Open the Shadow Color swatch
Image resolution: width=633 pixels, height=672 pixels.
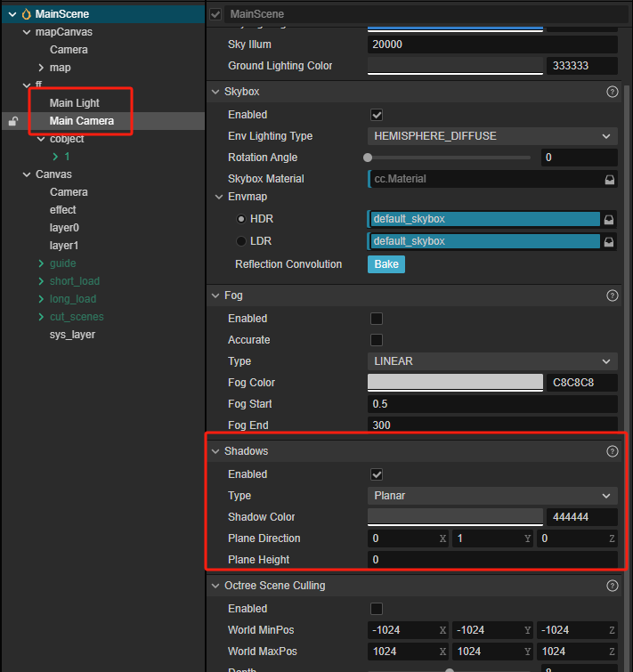(x=455, y=517)
